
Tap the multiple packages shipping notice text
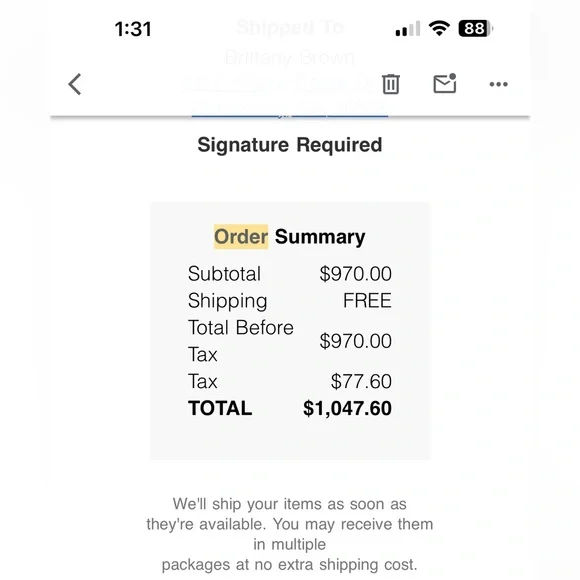coord(290,534)
